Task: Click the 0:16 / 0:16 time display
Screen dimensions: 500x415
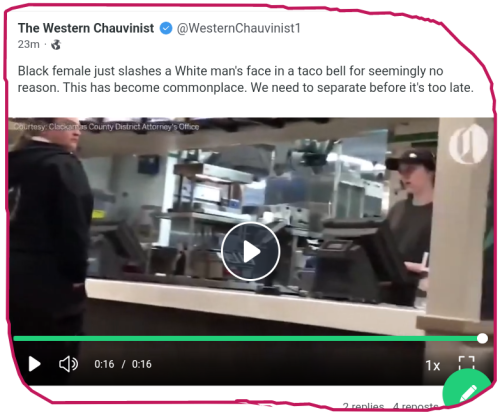Action: pos(123,364)
